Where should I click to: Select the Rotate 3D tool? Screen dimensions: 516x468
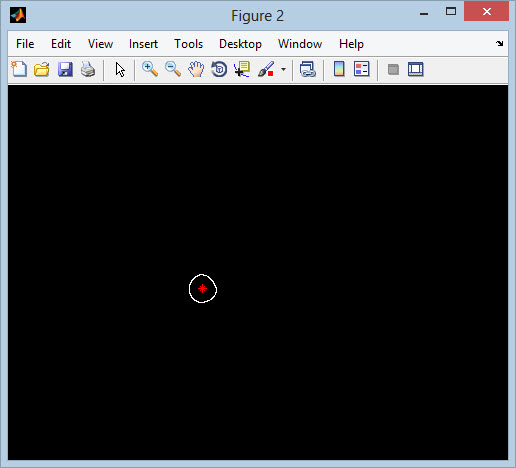tap(219, 69)
